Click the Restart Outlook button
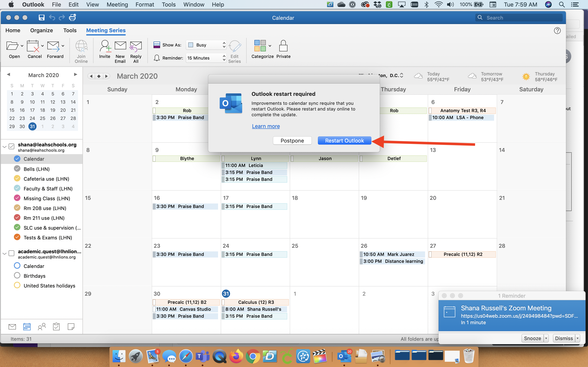The image size is (588, 367). coord(344,140)
